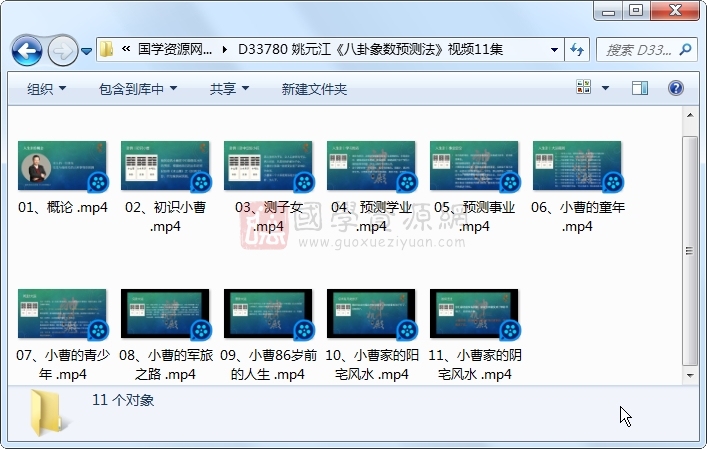This screenshot has width=707, height=449.
Task: Click the greyed Forward arrow button
Action: pos(62,50)
